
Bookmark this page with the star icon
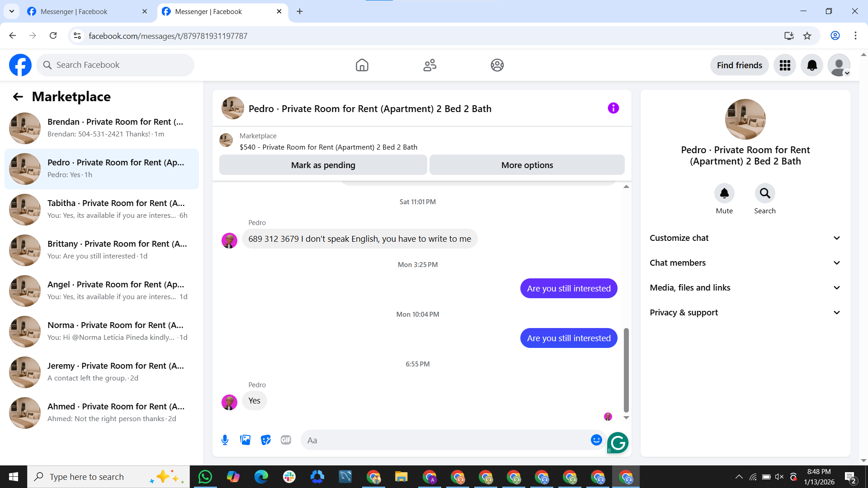click(x=807, y=36)
